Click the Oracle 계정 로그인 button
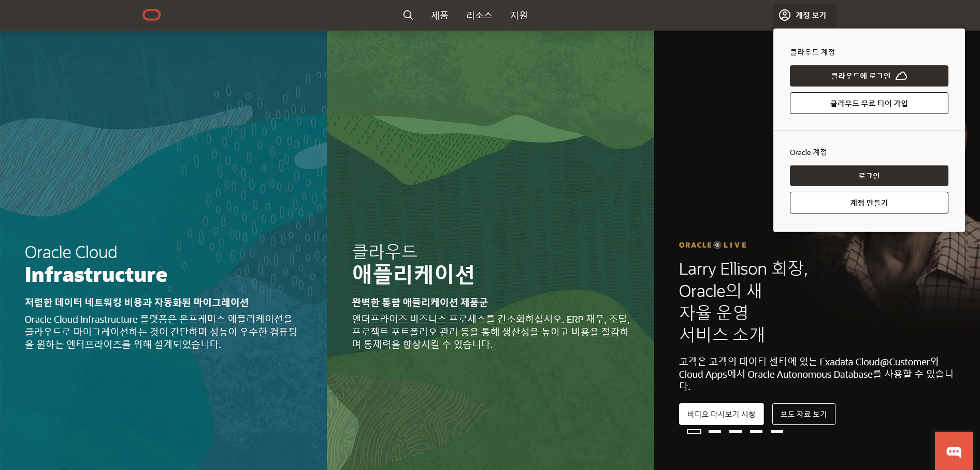Viewport: 980px width, 470px height. pos(869,176)
